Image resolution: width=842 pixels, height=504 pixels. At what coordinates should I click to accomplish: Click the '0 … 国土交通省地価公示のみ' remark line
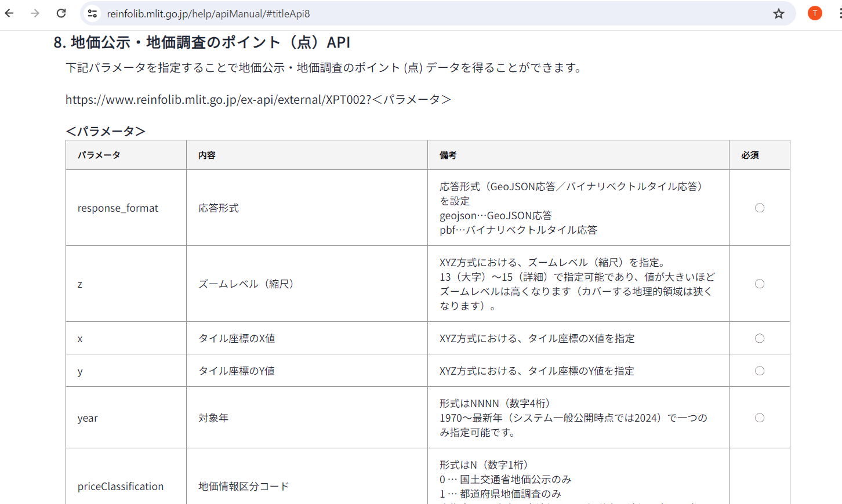tap(506, 479)
